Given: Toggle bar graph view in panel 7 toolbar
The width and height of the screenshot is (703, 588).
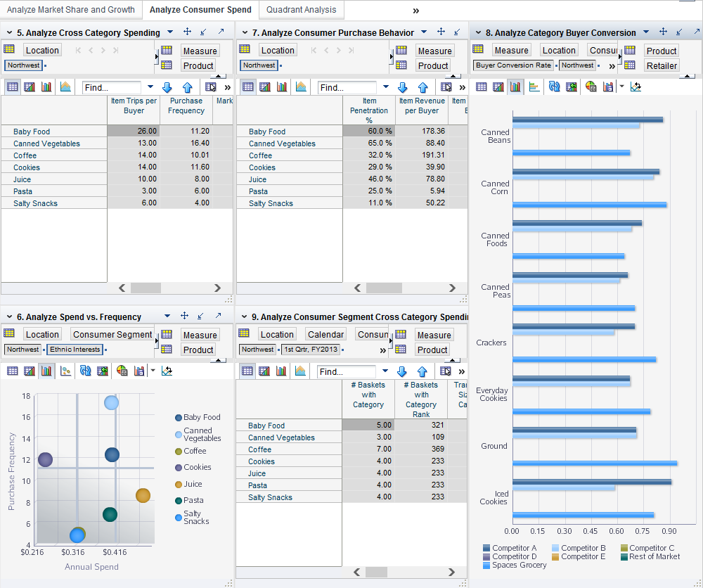Looking at the screenshot, I should point(282,87).
